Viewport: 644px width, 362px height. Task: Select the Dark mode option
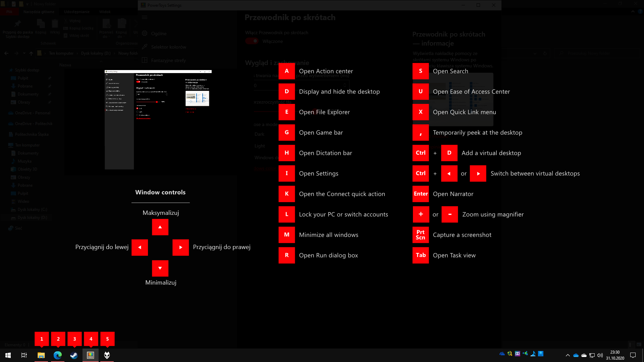259,134
